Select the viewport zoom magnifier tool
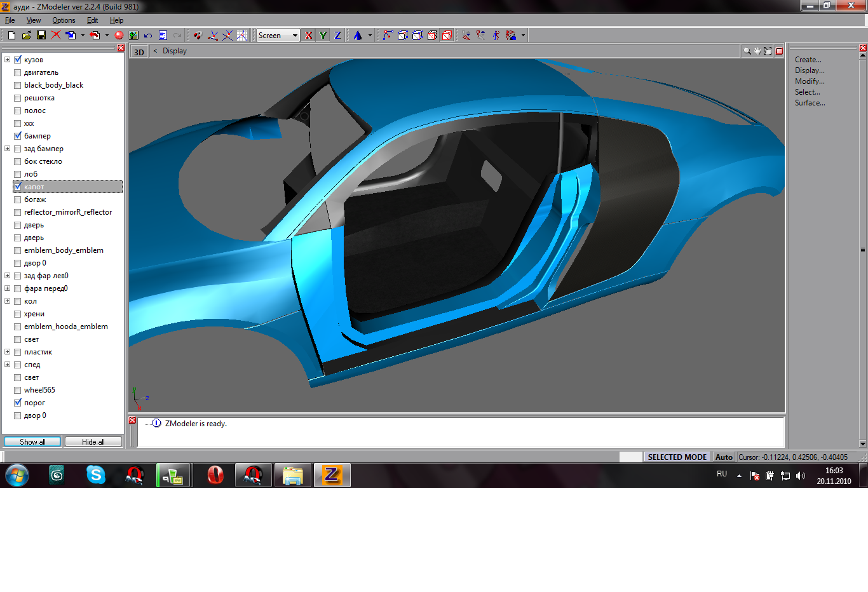This screenshot has height=592, width=868. (x=747, y=51)
